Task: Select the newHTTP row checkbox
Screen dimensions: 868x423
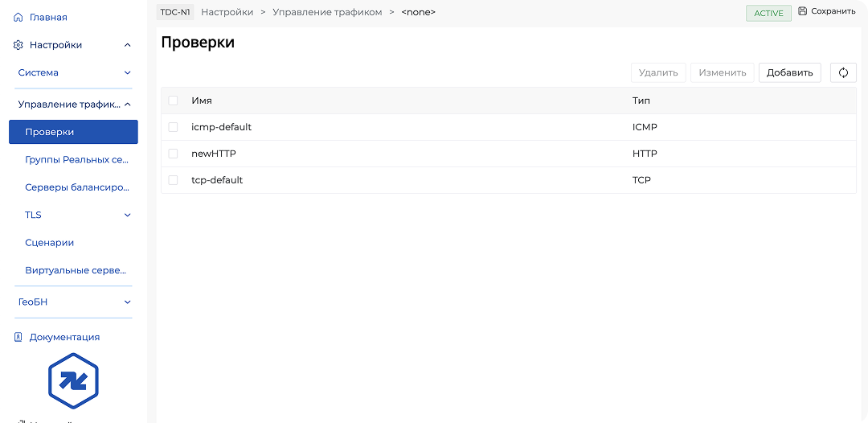Action: [x=173, y=154]
